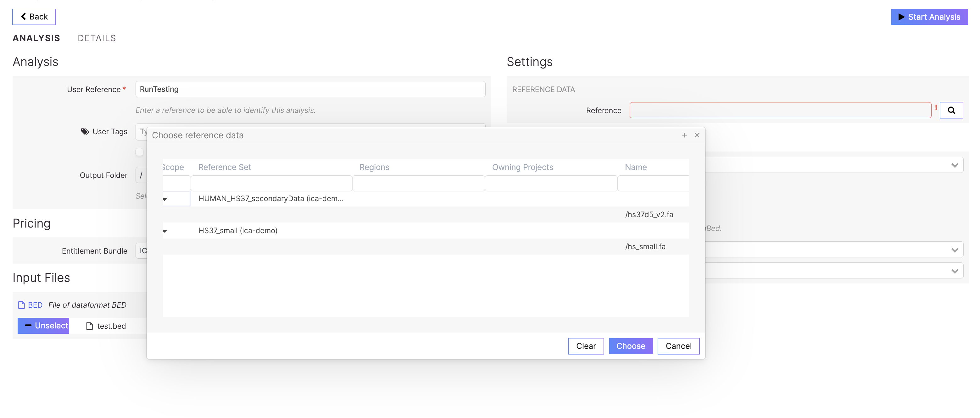
Task: Collapse the HS37_small (ica-demo) group
Action: (x=165, y=231)
